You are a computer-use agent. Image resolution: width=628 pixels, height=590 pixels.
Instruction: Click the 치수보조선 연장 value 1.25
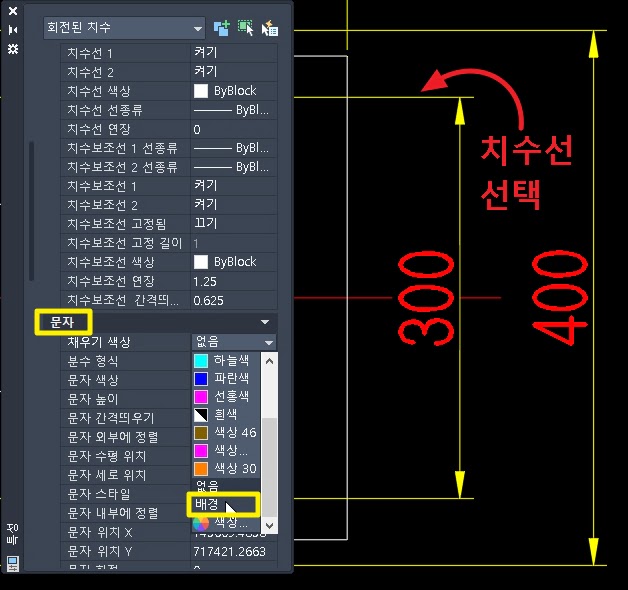(234, 281)
